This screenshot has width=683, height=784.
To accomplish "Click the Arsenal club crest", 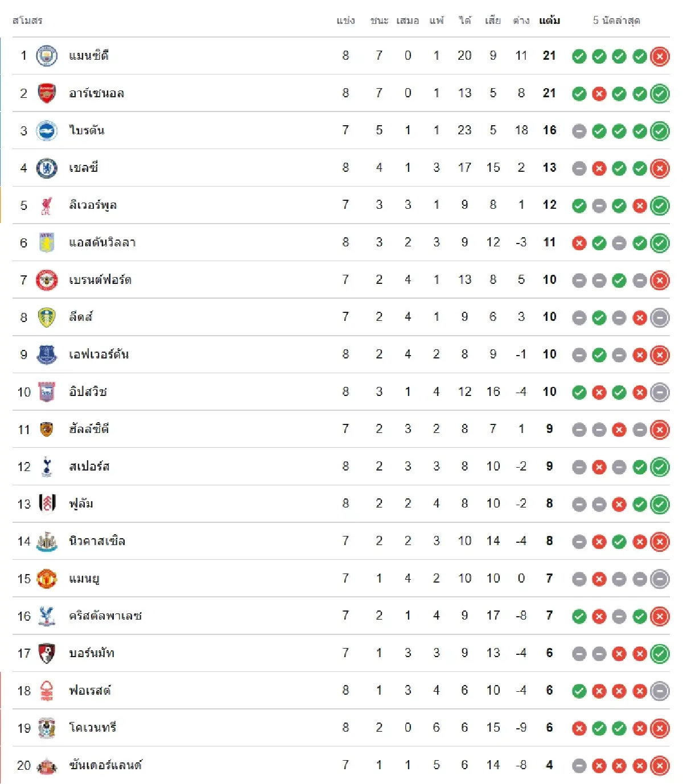I will coord(47,93).
